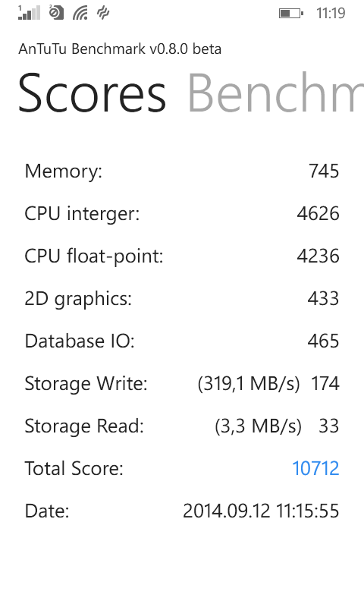Tap the SIM 2 status icon
Viewport: 364px width, 607px height.
[x=56, y=12]
